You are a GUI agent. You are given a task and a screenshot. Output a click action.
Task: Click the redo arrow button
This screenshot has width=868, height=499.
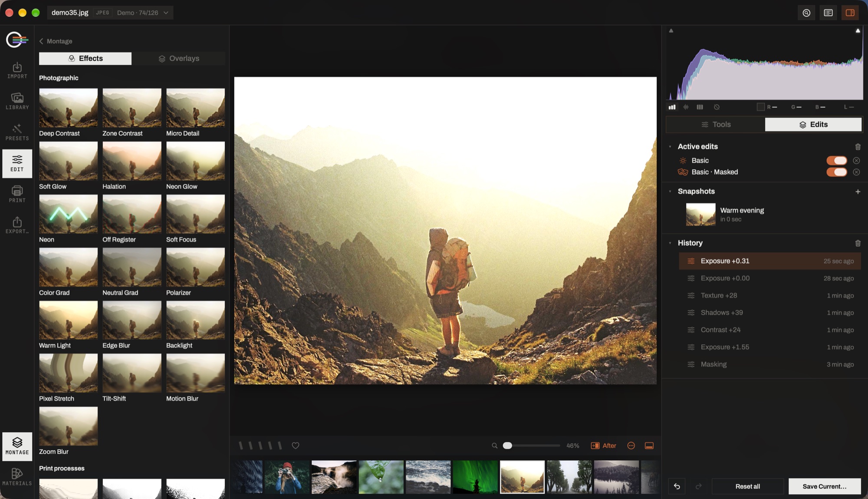tap(698, 486)
